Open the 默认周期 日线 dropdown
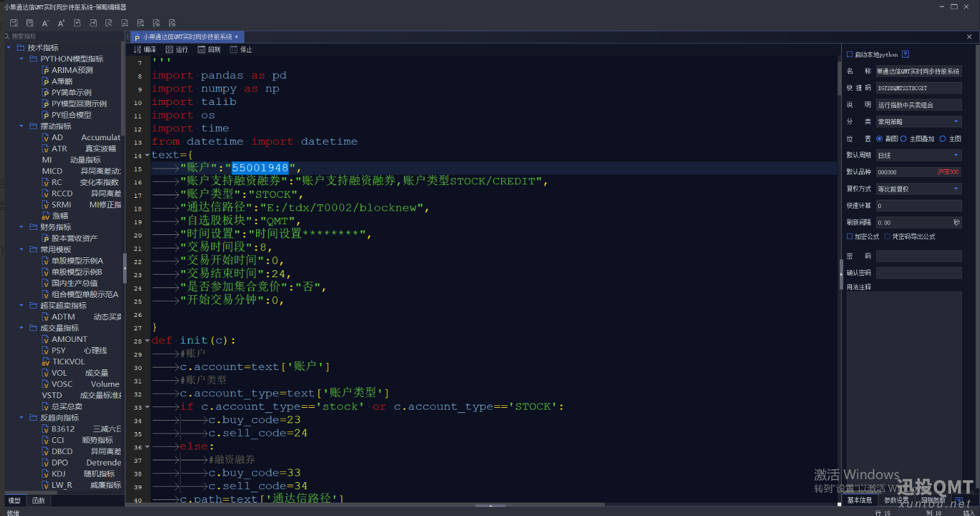This screenshot has width=980, height=516. pyautogui.click(x=919, y=155)
